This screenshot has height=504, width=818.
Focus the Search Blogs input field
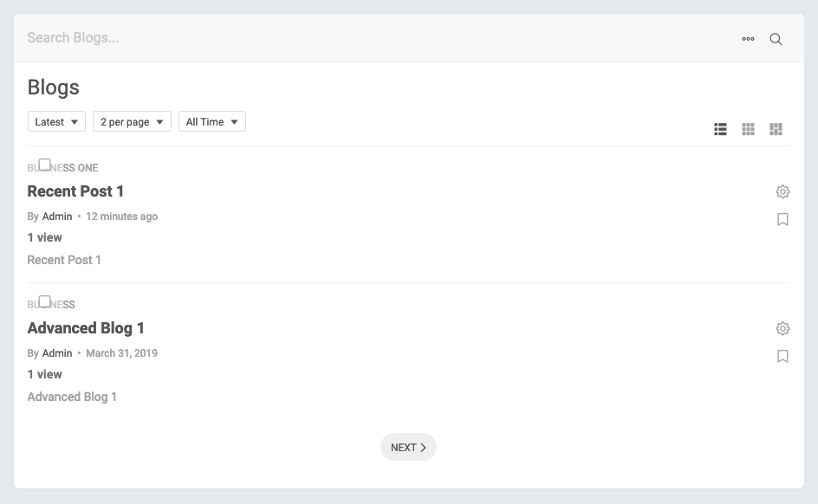[x=347, y=38]
